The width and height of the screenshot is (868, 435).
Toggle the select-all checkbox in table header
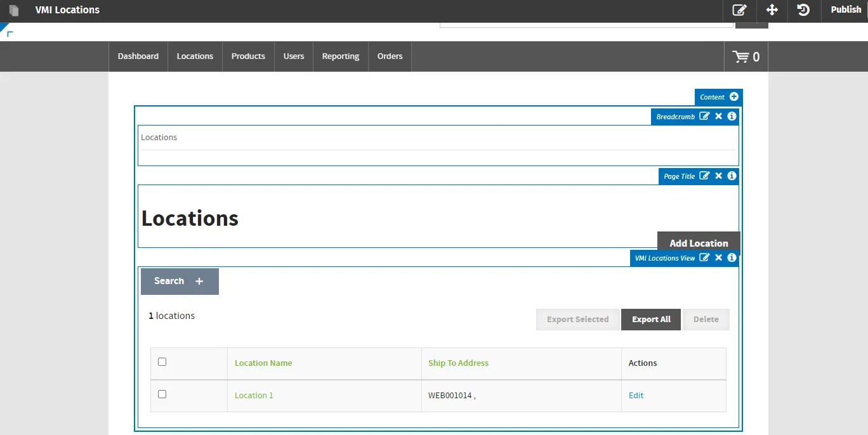coord(162,361)
